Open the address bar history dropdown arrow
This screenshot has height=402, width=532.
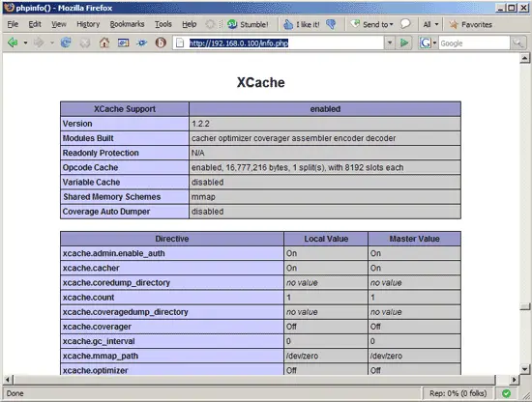(390, 43)
